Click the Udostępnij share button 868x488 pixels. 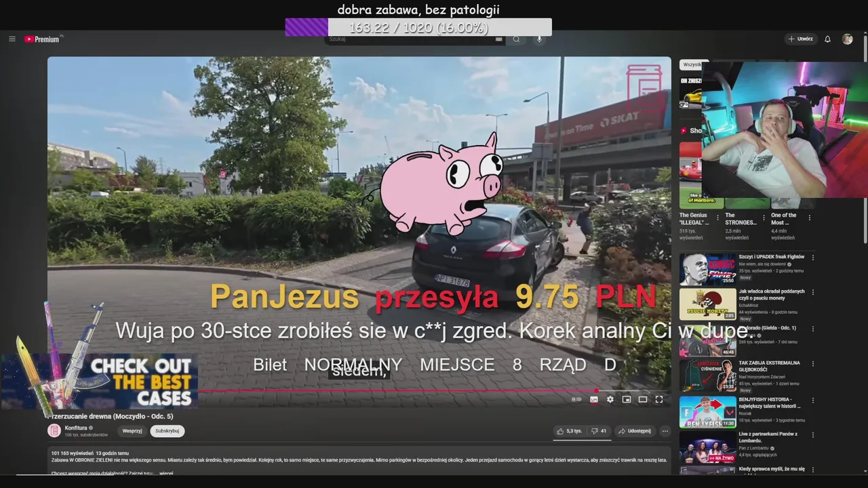click(x=635, y=431)
